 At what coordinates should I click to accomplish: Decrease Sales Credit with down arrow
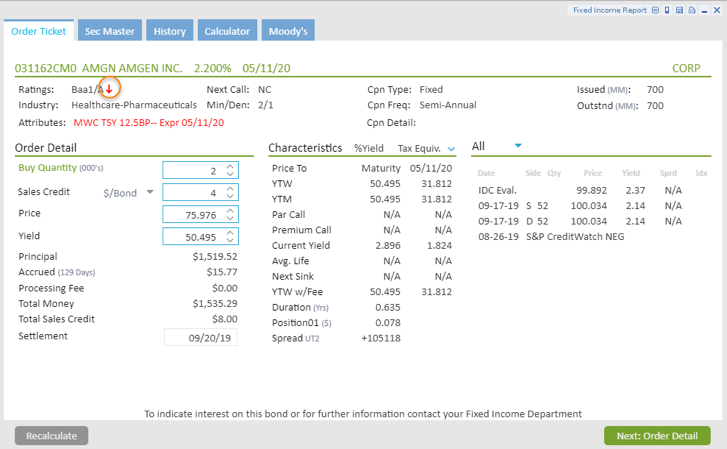coord(230,196)
